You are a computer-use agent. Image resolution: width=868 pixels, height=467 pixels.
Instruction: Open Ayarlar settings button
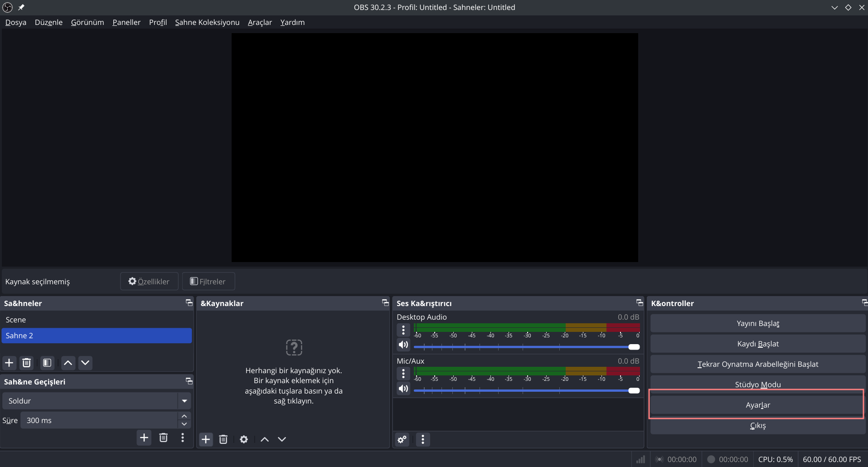click(x=758, y=405)
